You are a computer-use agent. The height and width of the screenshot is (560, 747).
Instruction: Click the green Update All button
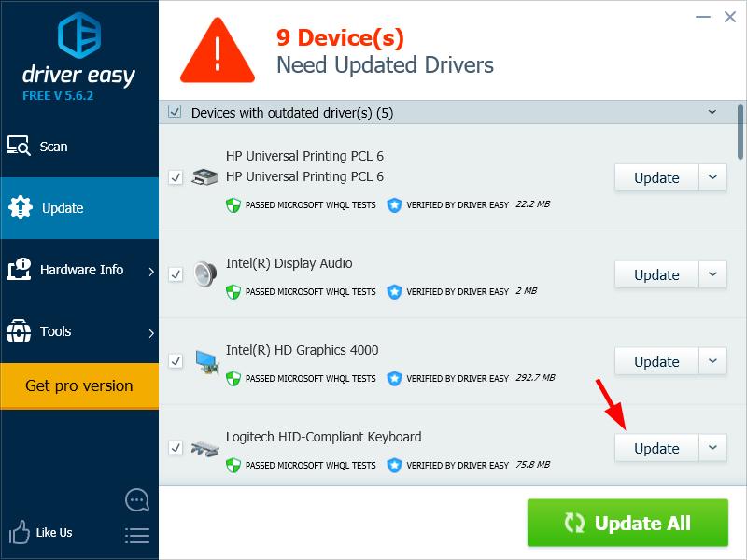(x=627, y=523)
